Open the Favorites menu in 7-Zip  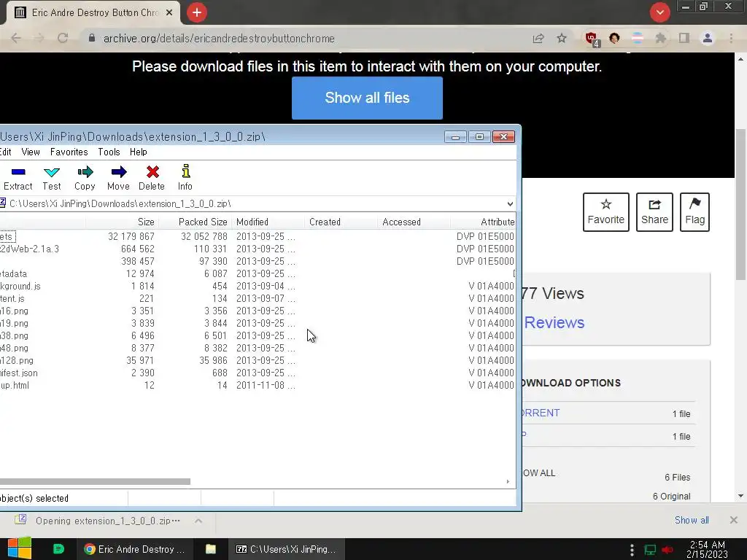click(x=69, y=152)
